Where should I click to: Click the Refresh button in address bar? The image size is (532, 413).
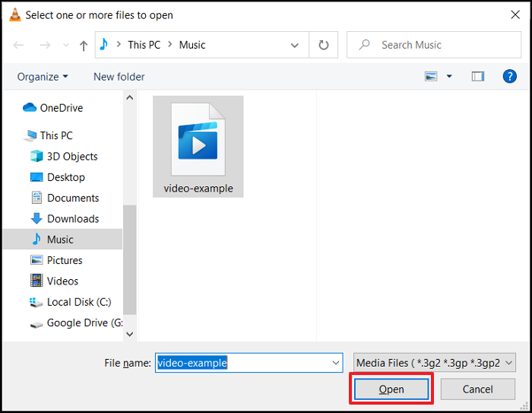coord(323,45)
